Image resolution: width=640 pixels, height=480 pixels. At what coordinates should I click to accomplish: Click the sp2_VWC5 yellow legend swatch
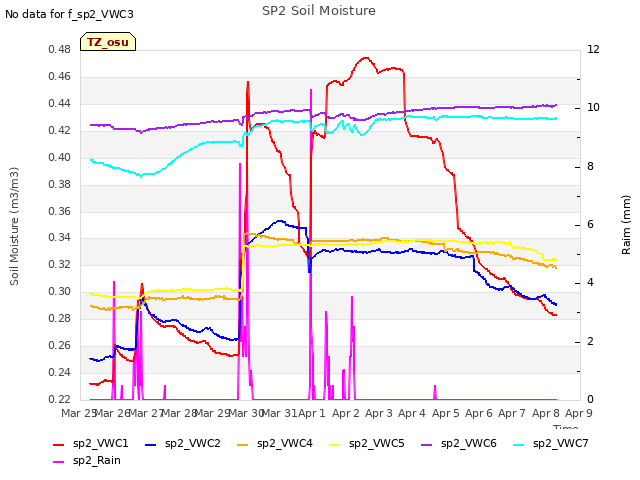coord(335,444)
